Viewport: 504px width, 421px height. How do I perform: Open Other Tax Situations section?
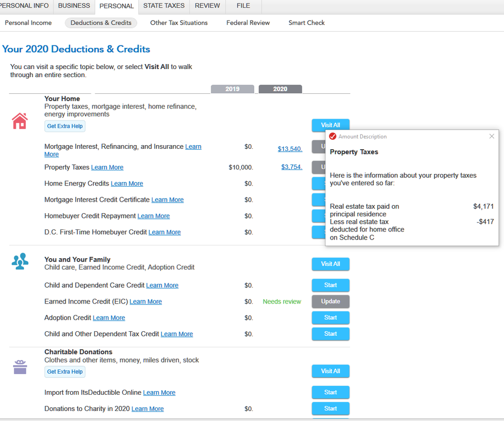click(x=179, y=23)
